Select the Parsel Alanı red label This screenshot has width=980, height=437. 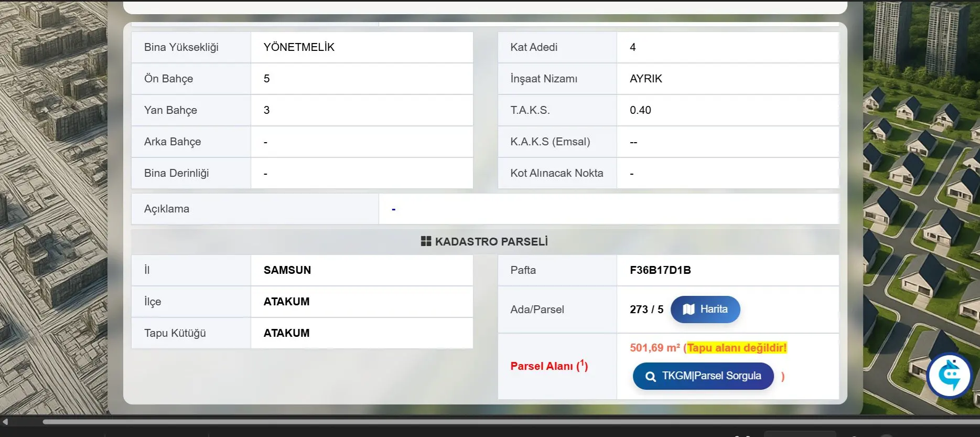549,366
